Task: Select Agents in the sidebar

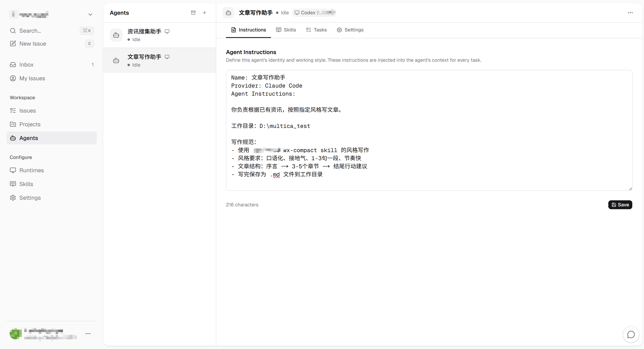Action: coord(51,138)
